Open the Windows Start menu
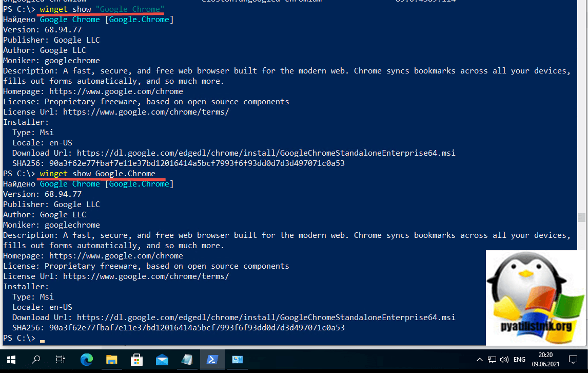 [11, 360]
